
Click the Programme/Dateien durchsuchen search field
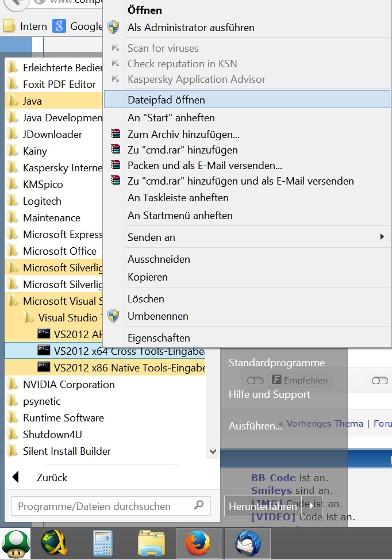(111, 506)
